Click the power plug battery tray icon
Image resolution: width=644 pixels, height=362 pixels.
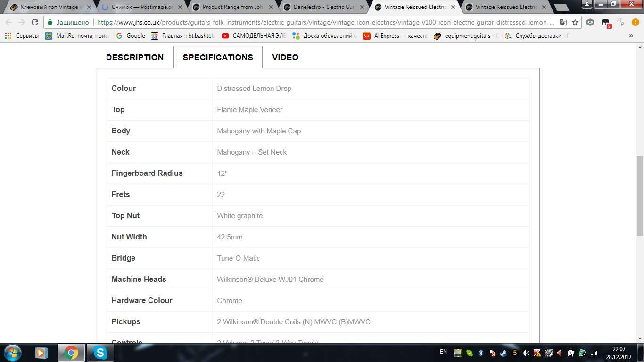tap(571, 353)
